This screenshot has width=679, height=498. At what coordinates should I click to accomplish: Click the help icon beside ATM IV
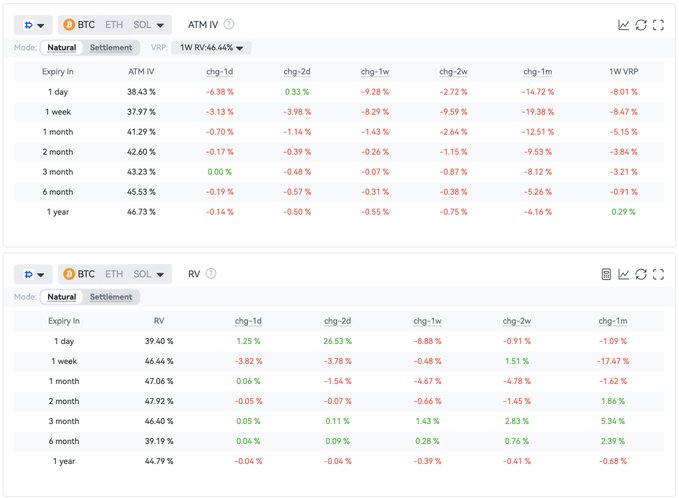[229, 24]
